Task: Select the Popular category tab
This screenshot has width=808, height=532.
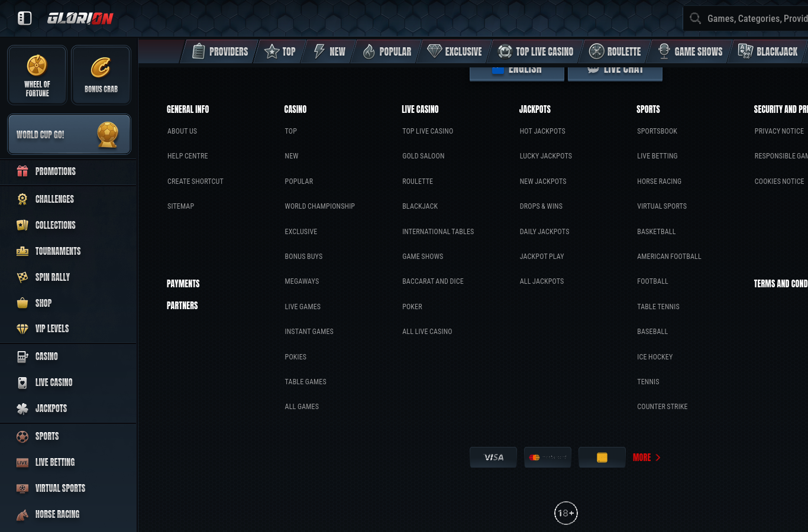Action: click(387, 51)
